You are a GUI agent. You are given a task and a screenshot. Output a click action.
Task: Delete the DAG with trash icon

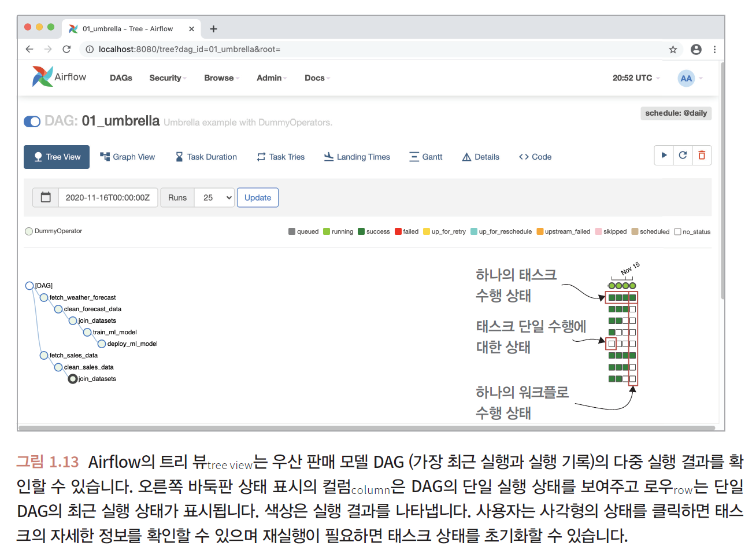point(702,155)
